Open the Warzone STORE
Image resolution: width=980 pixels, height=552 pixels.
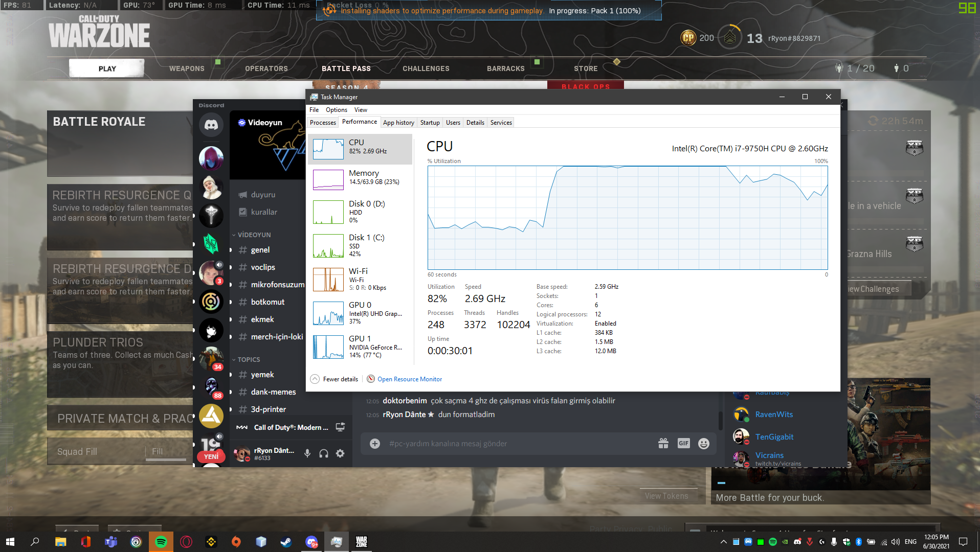[x=586, y=68]
